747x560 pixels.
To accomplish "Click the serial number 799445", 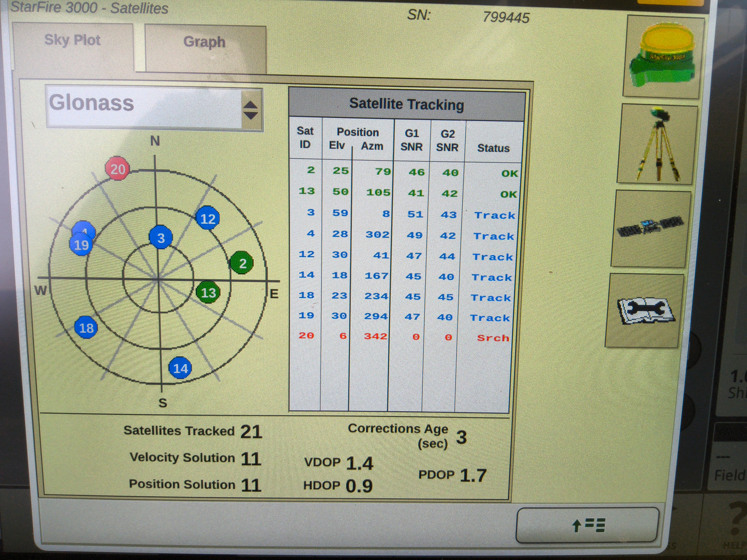I will point(506,17).
